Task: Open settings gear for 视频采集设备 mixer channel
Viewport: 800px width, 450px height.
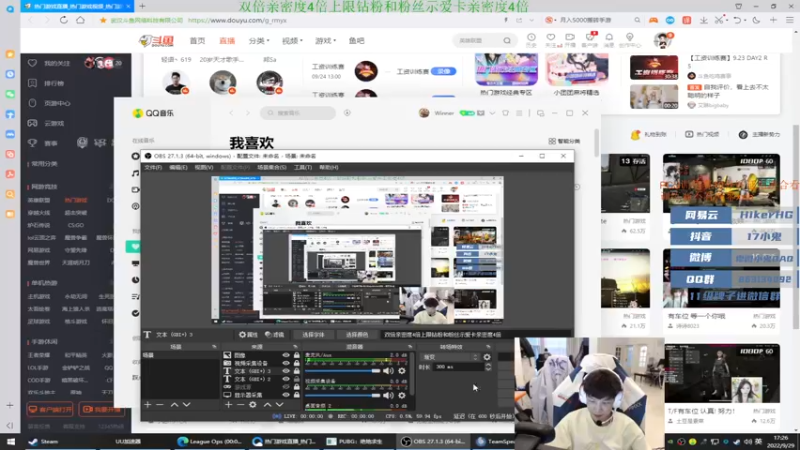Action: click(x=402, y=395)
